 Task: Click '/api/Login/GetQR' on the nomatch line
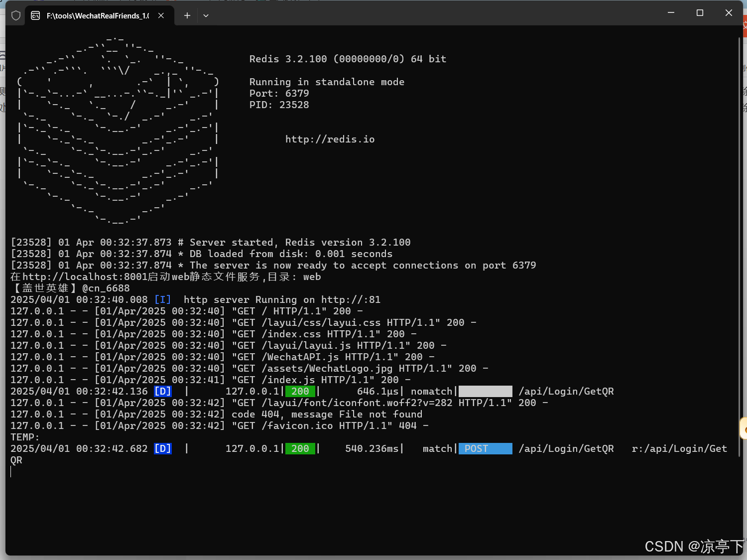566,391
